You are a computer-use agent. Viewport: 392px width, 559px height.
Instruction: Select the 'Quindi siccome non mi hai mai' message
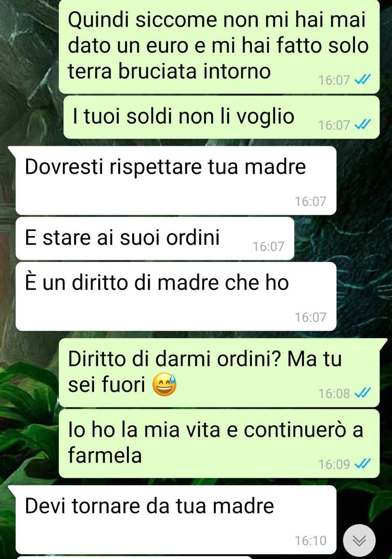(219, 46)
